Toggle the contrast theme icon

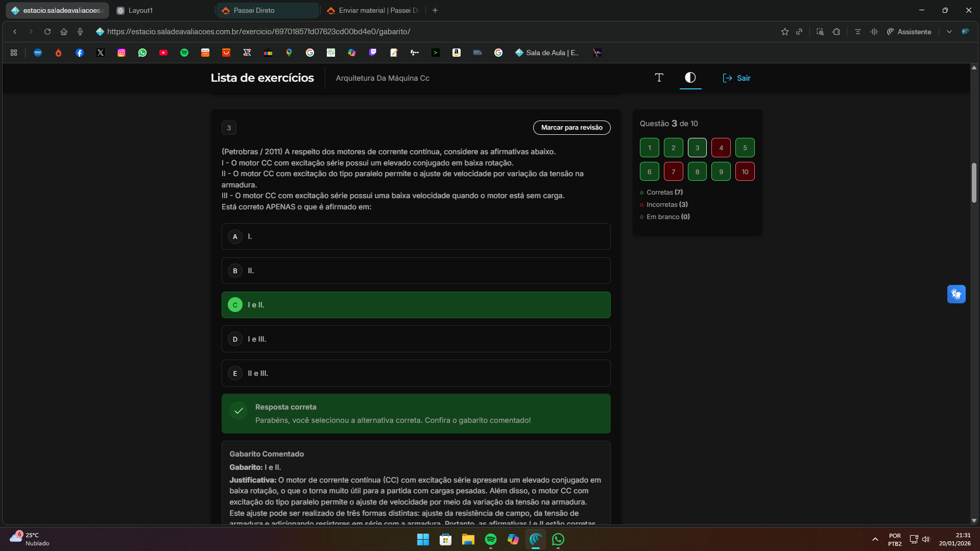tap(690, 78)
